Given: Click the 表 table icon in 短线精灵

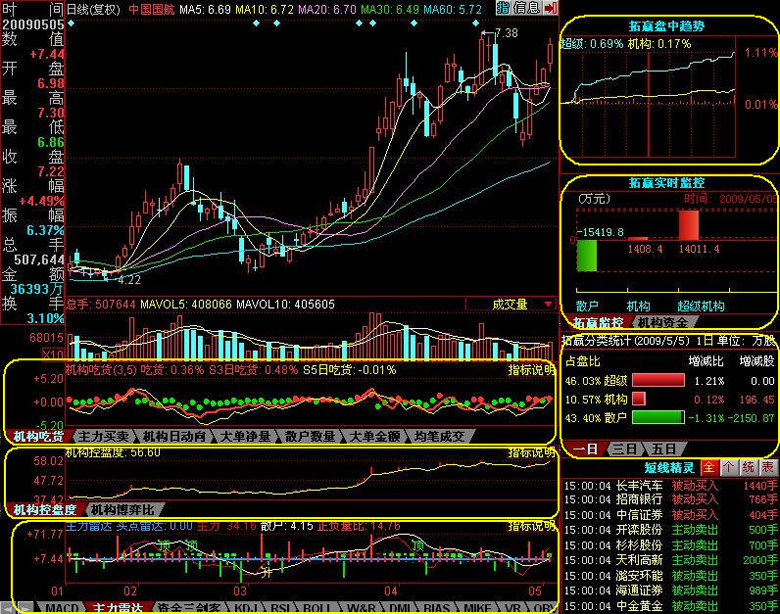Looking at the screenshot, I should tap(768, 467).
